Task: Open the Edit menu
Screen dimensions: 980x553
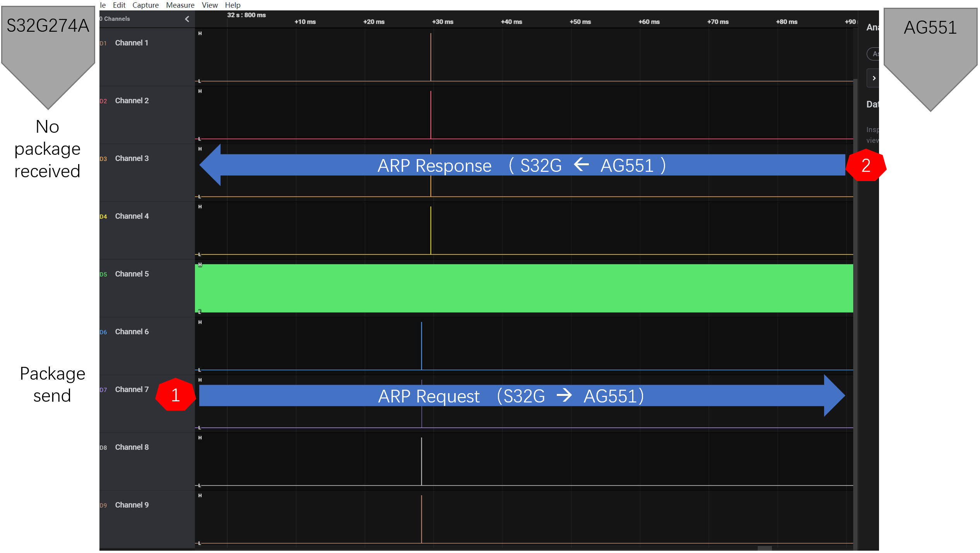Action: pos(119,5)
